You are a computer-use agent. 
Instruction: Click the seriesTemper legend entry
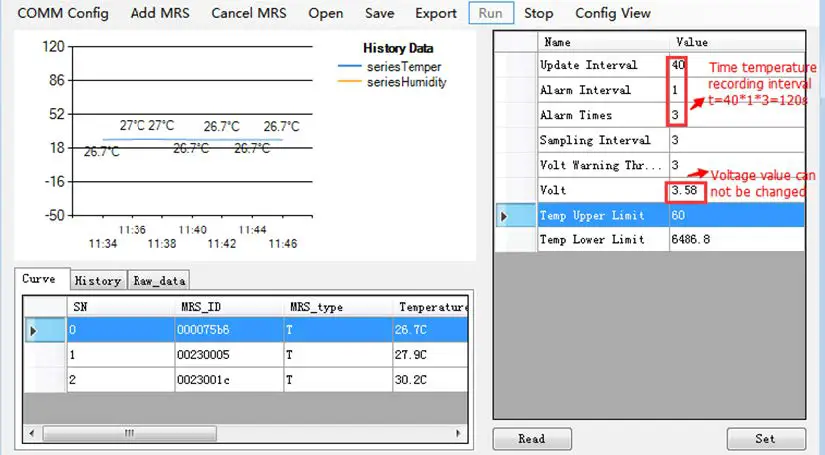390,67
